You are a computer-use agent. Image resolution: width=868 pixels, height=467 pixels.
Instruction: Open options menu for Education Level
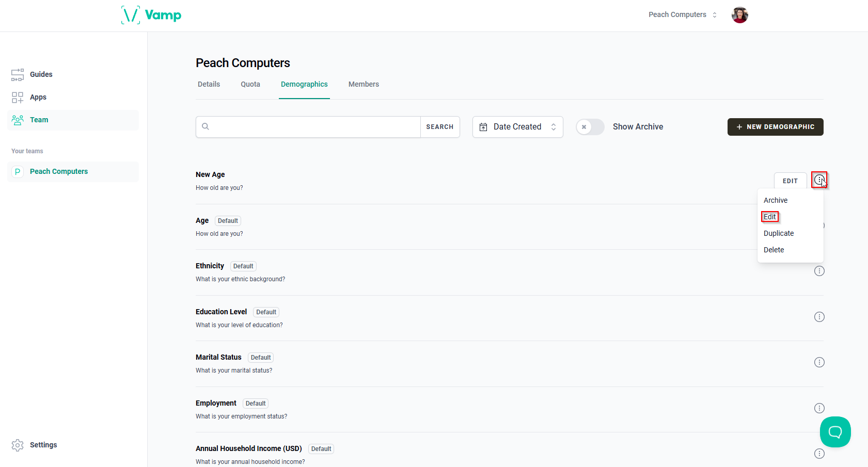pos(819,317)
